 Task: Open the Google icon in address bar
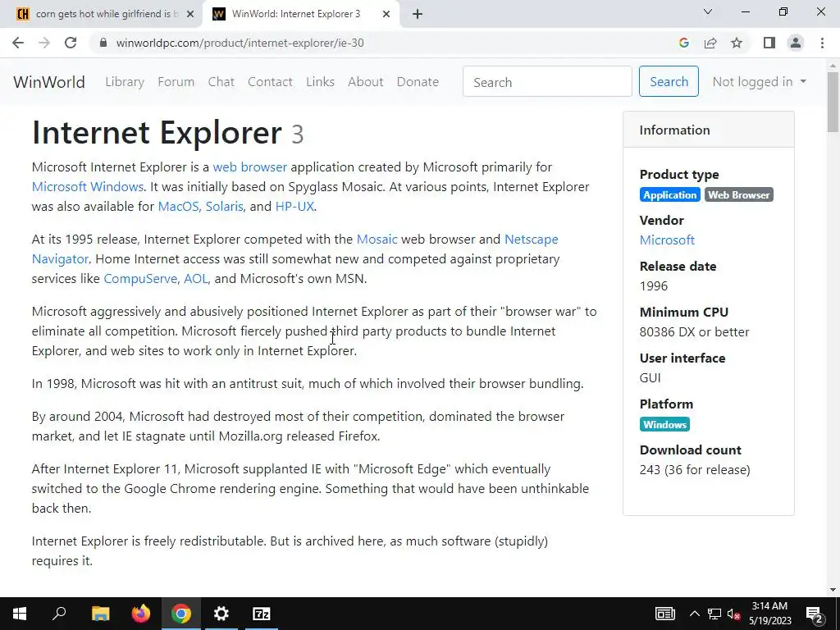coord(683,43)
